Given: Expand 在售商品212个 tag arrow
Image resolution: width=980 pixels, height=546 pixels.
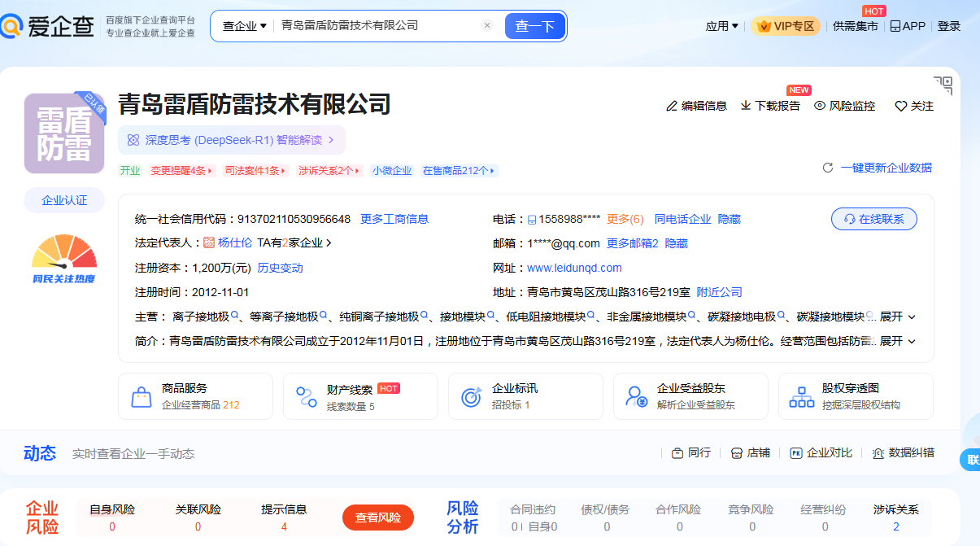Looking at the screenshot, I should [493, 171].
